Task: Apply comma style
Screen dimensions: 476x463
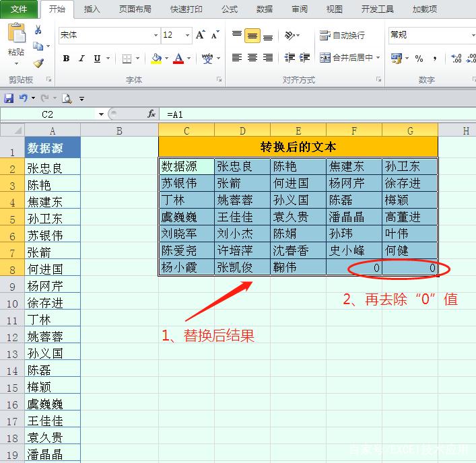Action: [x=435, y=58]
